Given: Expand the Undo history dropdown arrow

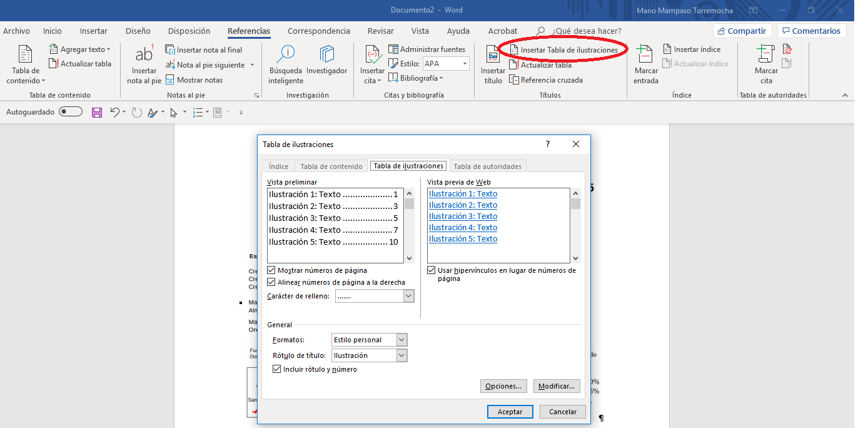Looking at the screenshot, I should pos(124,113).
